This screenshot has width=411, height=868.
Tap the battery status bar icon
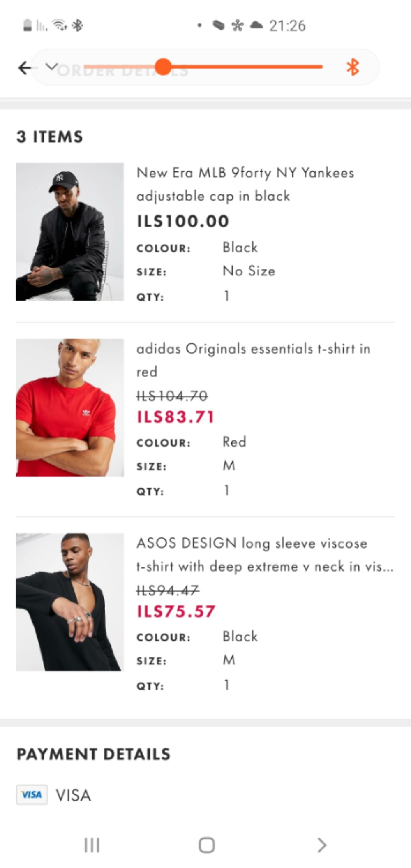(28, 25)
